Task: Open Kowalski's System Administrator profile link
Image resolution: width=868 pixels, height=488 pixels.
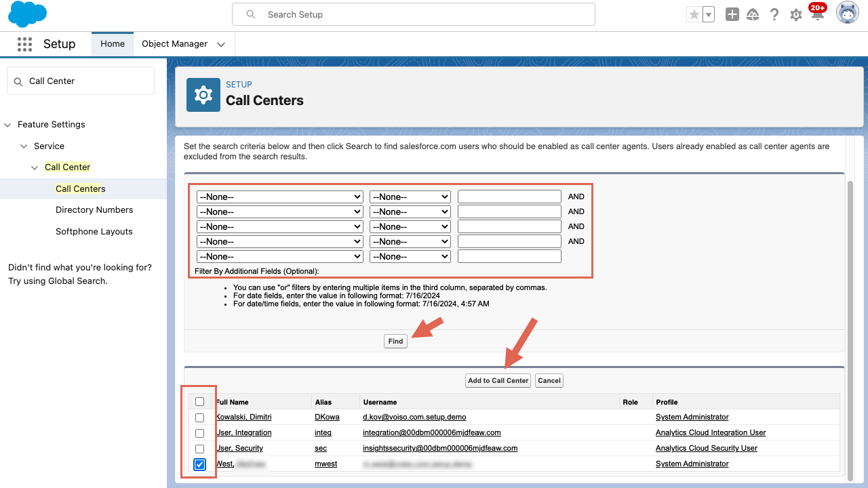Action: pyautogui.click(x=692, y=417)
